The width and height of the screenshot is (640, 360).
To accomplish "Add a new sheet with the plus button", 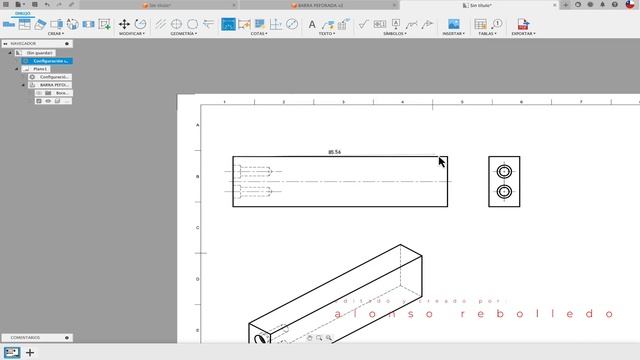I will (30, 352).
